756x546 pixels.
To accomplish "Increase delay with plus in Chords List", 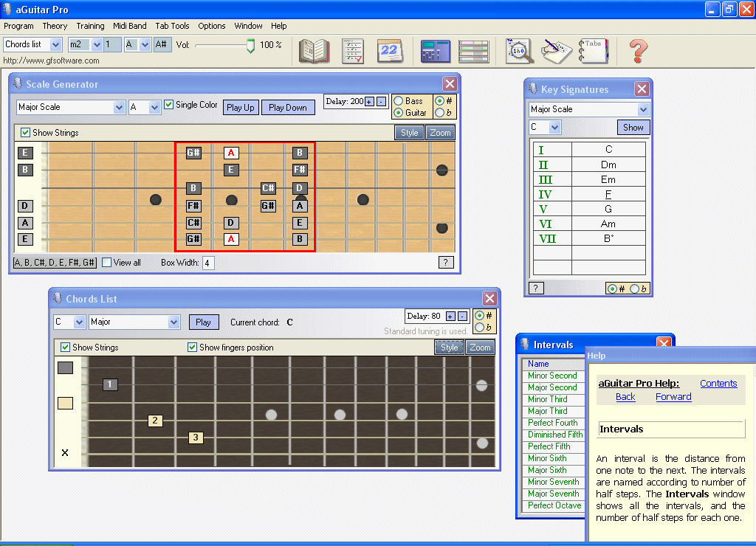I will pos(450,317).
